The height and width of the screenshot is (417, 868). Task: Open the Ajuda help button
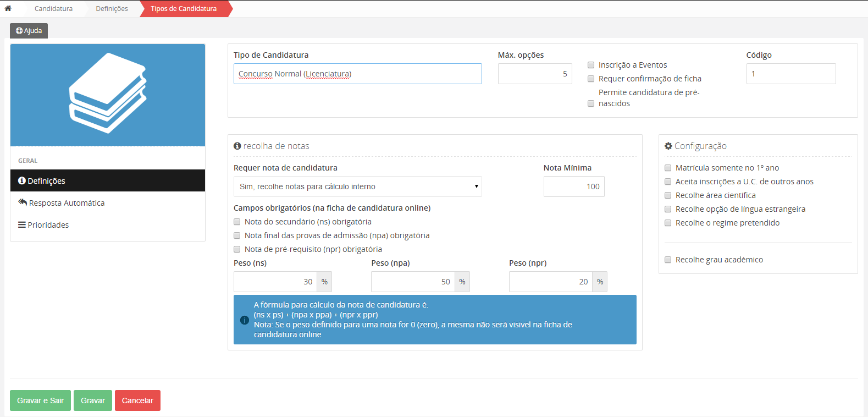click(29, 31)
